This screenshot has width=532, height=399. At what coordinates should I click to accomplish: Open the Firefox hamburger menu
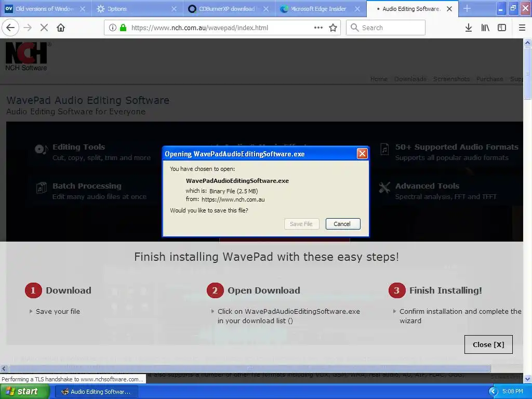coord(522,28)
